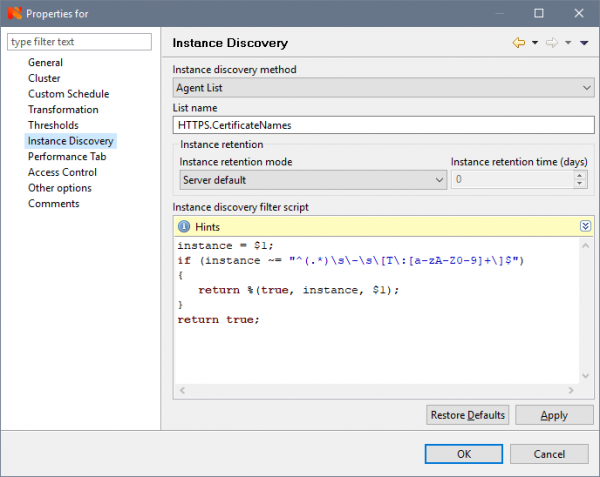Confirm the dialog with OK

pos(464,453)
